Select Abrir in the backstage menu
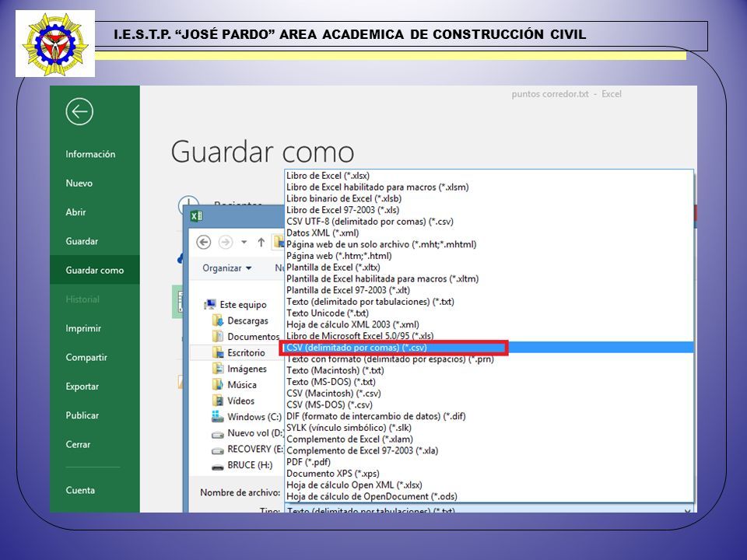This screenshot has width=747, height=560. click(x=75, y=212)
